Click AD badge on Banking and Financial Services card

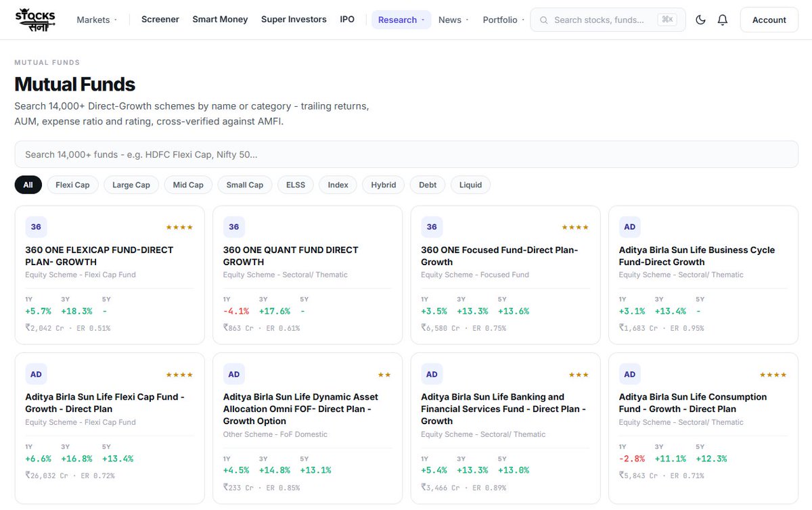(432, 374)
